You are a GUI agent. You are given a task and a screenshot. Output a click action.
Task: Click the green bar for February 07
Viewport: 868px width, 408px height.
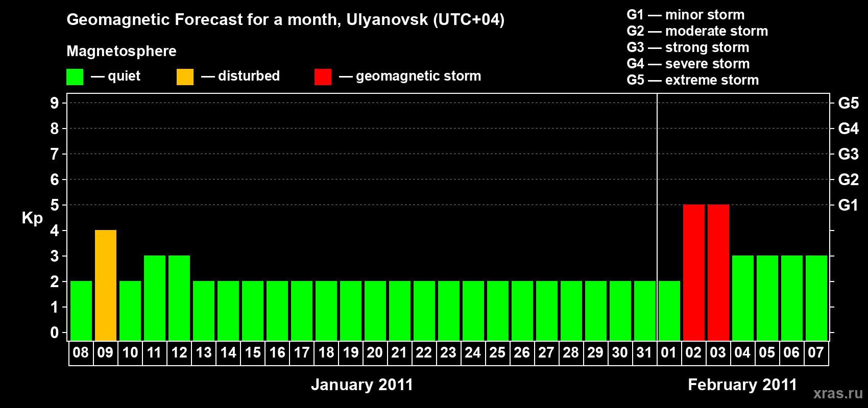816,298
